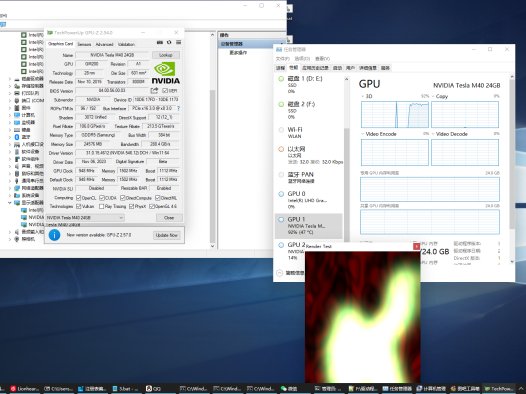Switch to GPU-Z Validation tab
The image size is (526, 394).
coord(126,44)
